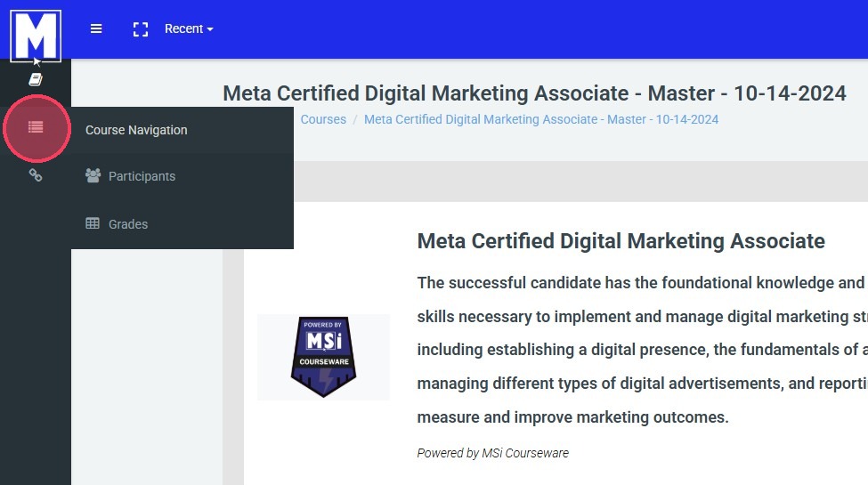Click the table icon beside Grades
Image resolution: width=868 pixels, height=485 pixels.
(x=93, y=223)
